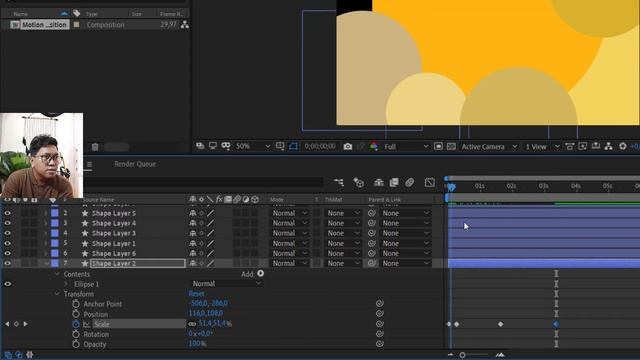Click the Region of Interest icon

(438, 147)
